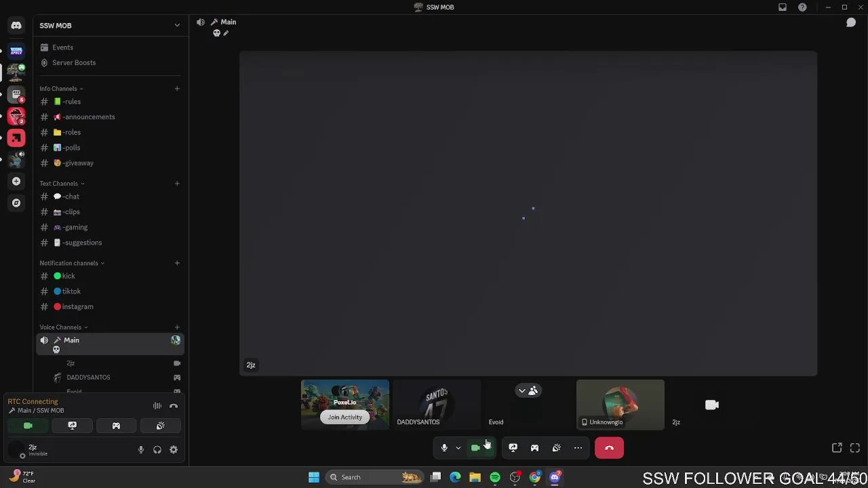Open Spotify from the taskbar
Image resolution: width=868 pixels, height=488 pixels.
tap(495, 477)
